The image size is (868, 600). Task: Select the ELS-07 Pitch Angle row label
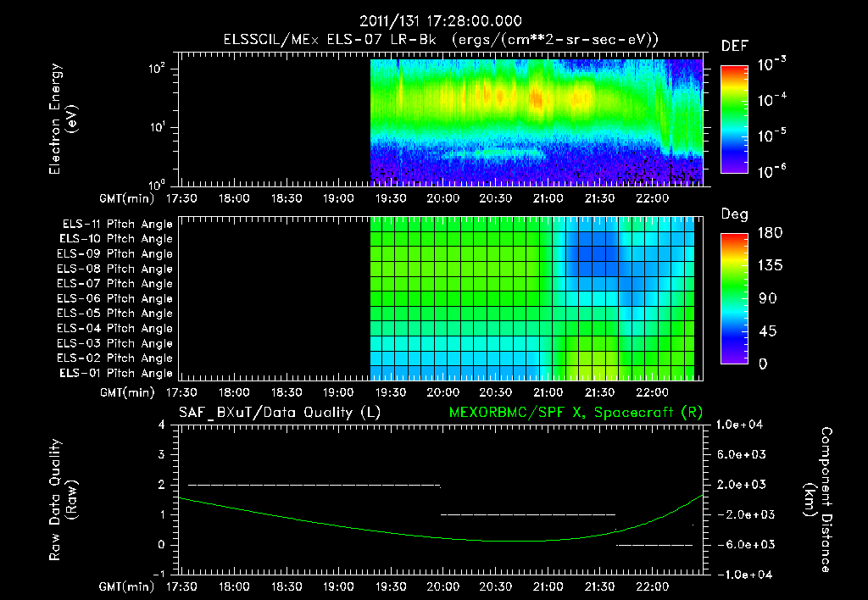point(115,284)
